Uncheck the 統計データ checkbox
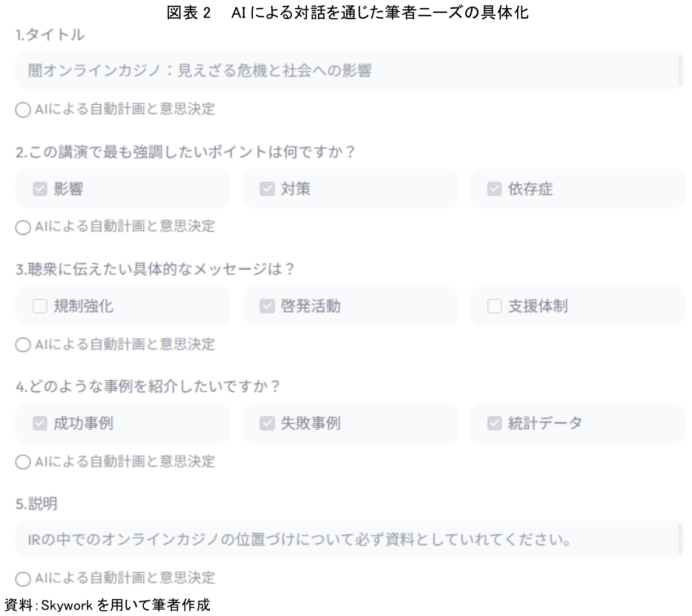 point(494,423)
